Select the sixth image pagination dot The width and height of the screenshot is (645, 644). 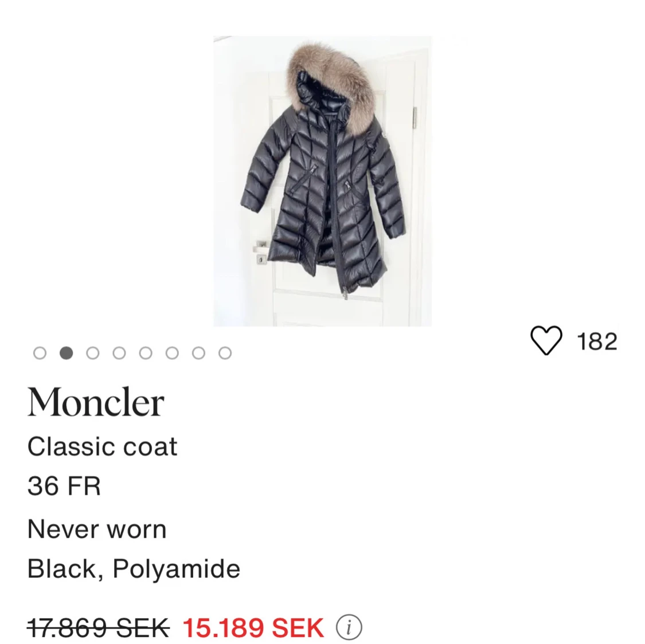pos(172,353)
